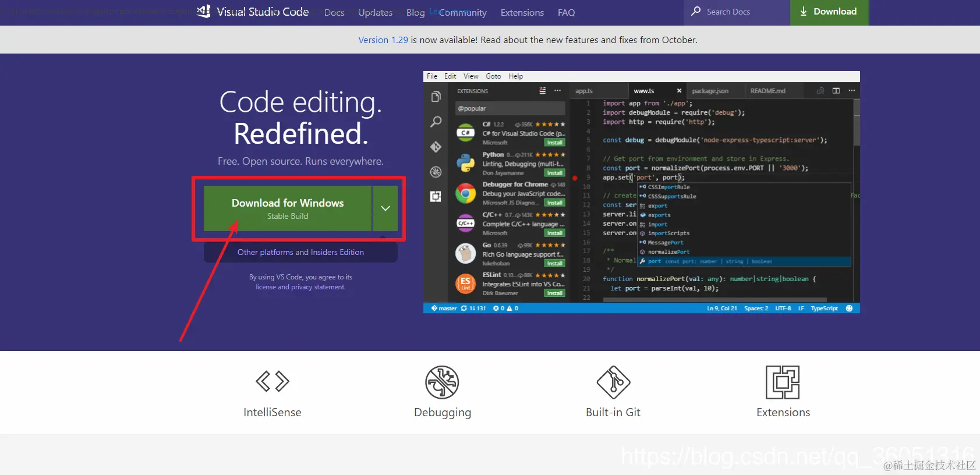The width and height of the screenshot is (980, 475).
Task: Click the Search Docs input field
Action: (x=737, y=12)
